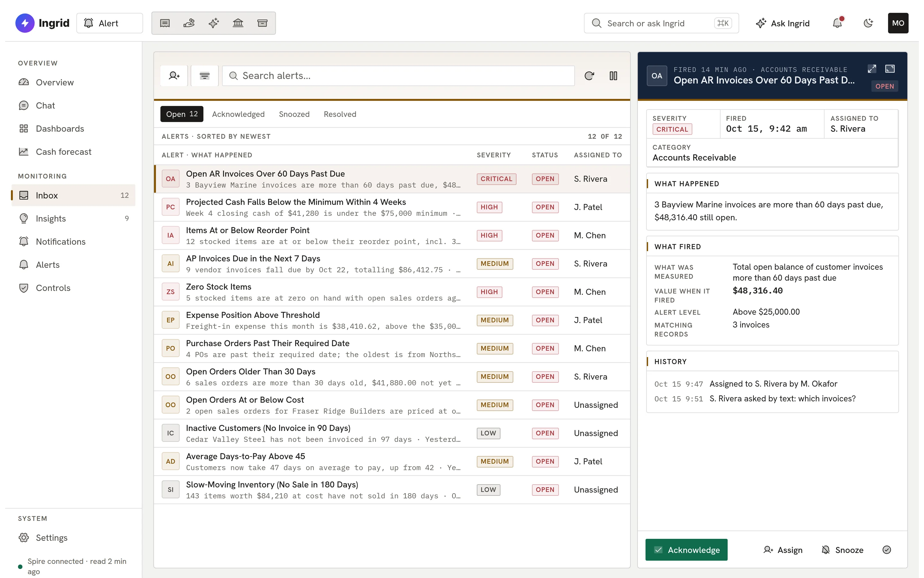This screenshot has width=924, height=578.
Task: Click the archive box toolbar icon
Action: [x=262, y=23]
